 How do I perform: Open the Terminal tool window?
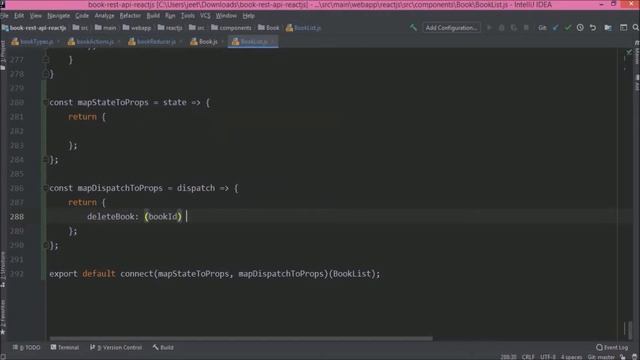(x=65, y=347)
